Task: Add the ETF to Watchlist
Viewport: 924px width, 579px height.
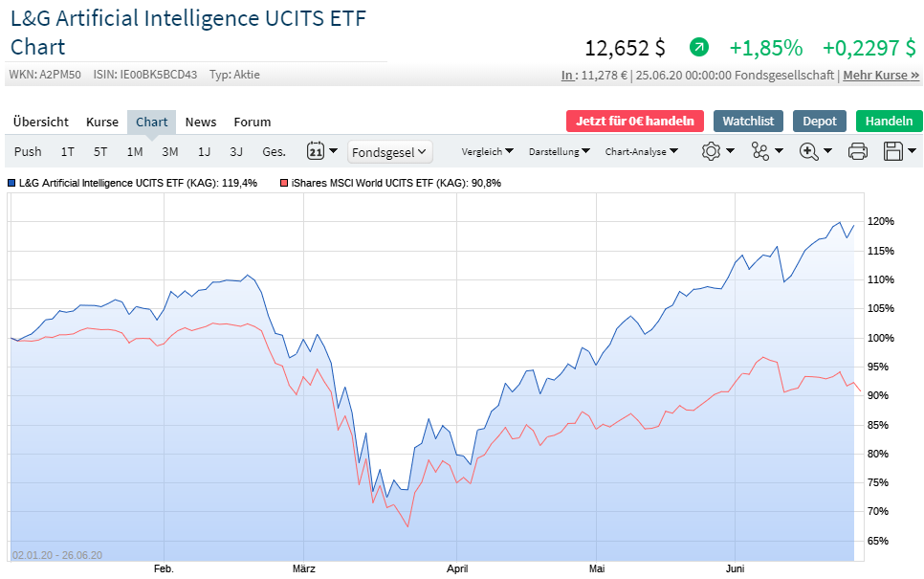Action: pos(749,121)
